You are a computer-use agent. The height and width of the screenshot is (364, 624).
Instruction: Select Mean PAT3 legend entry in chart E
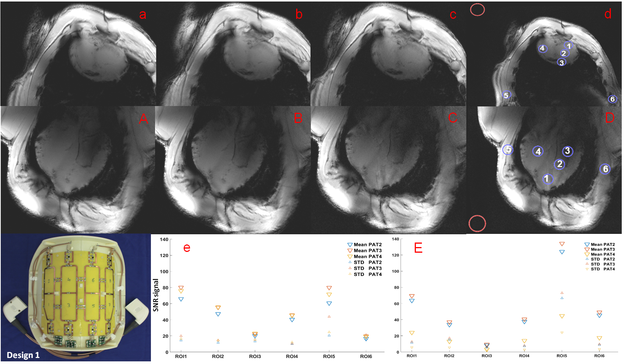(x=599, y=249)
